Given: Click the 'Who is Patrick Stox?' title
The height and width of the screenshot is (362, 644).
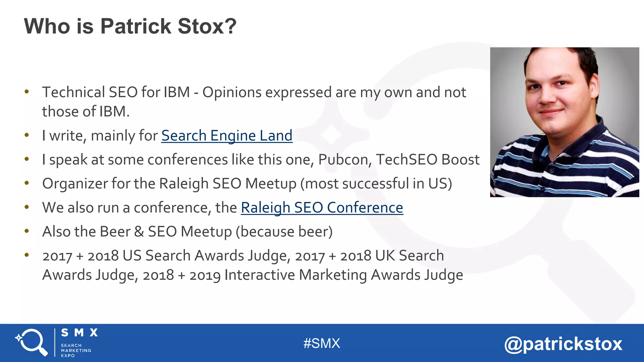Looking at the screenshot, I should 130,26.
